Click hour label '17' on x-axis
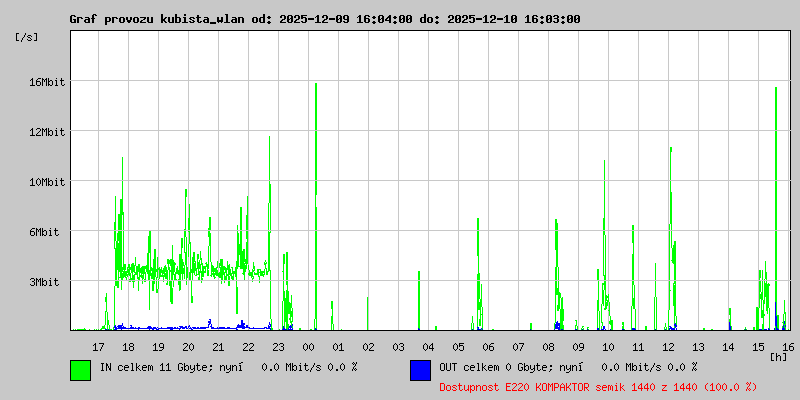 tap(98, 347)
